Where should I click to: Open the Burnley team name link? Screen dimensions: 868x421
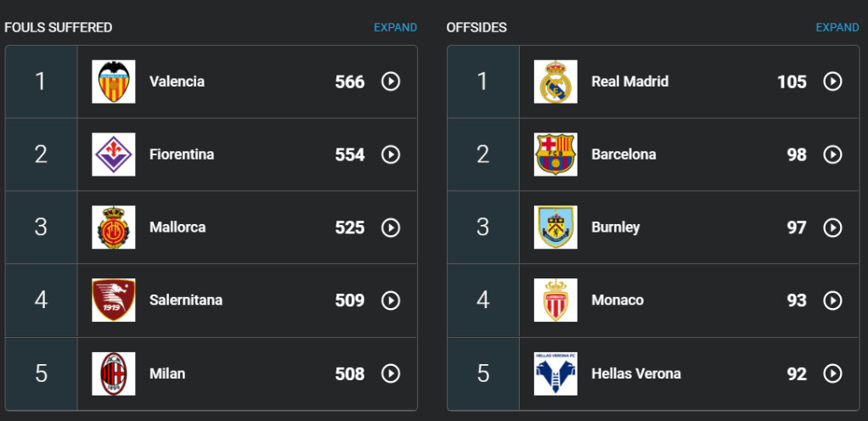(615, 227)
